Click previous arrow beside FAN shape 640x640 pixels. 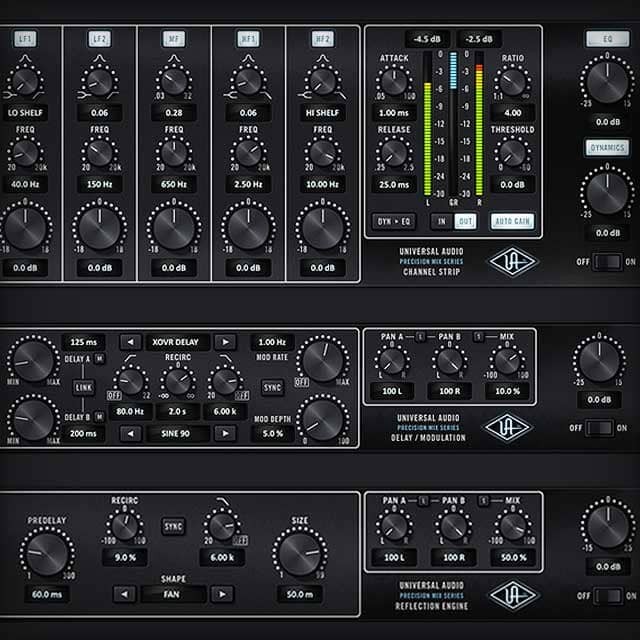click(124, 594)
